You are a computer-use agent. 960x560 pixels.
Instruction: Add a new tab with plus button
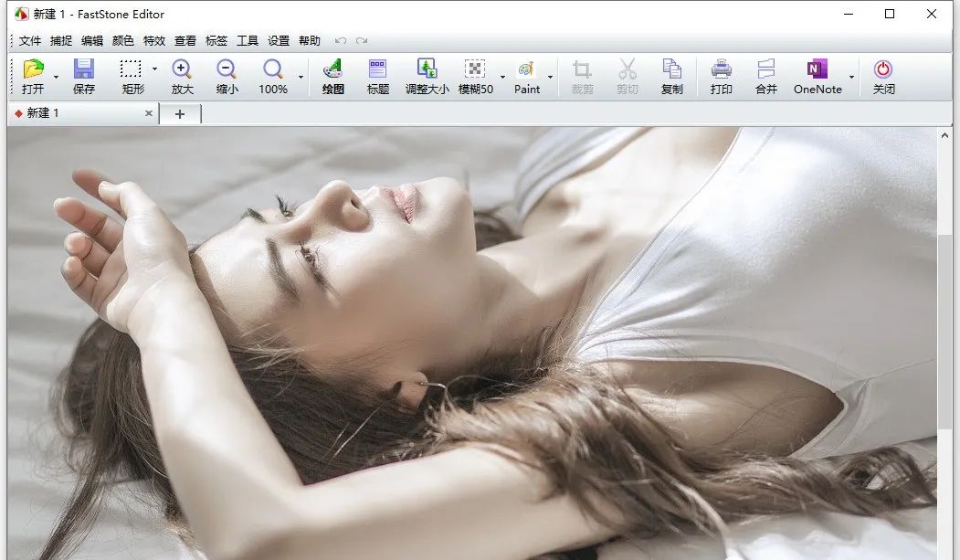[180, 114]
